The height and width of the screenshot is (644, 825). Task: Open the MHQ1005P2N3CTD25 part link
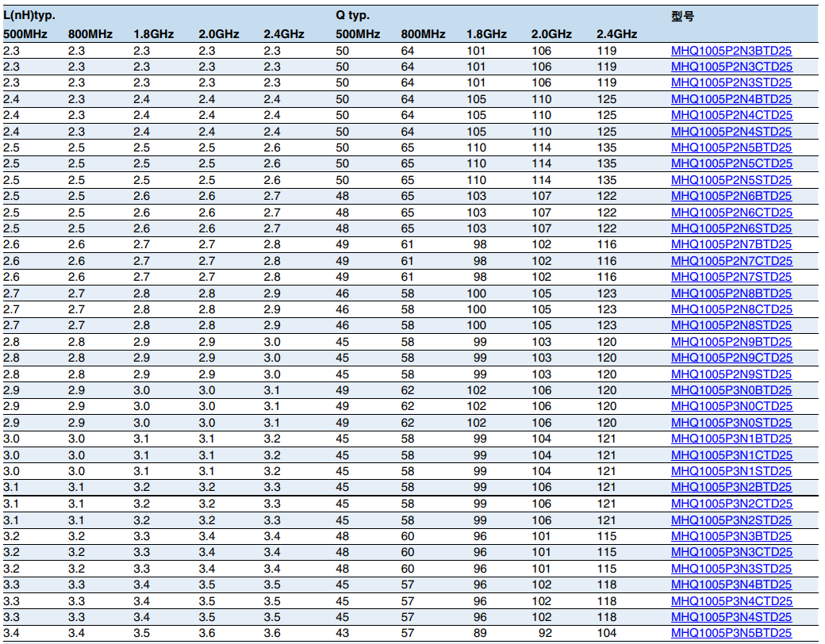732,67
